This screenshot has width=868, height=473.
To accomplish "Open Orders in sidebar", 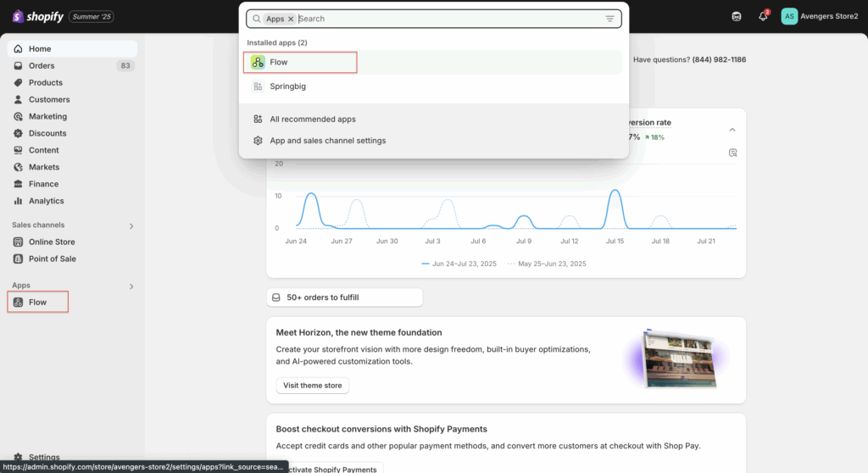I will click(x=72, y=65).
